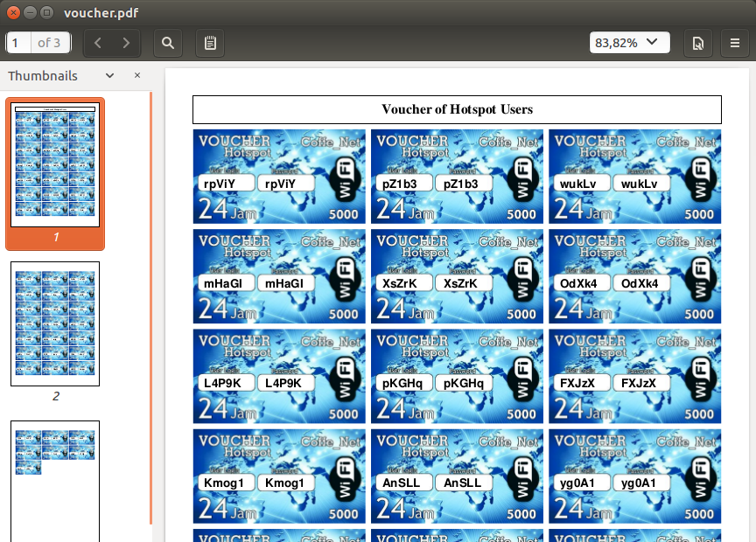Click the Kmog1 user login field

[x=226, y=483]
